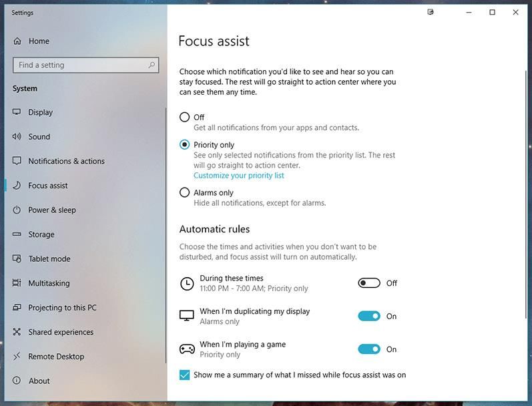Click the main content vertical scrollbar
Screen dimensions: 532x406
click(x=525, y=194)
